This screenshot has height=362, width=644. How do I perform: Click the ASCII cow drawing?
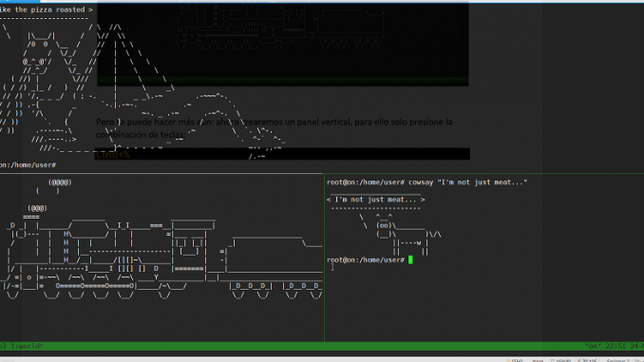(x=401, y=235)
